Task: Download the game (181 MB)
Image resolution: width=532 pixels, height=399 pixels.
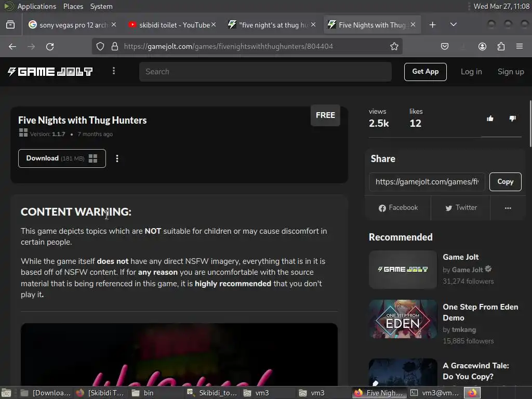Action: [x=62, y=158]
